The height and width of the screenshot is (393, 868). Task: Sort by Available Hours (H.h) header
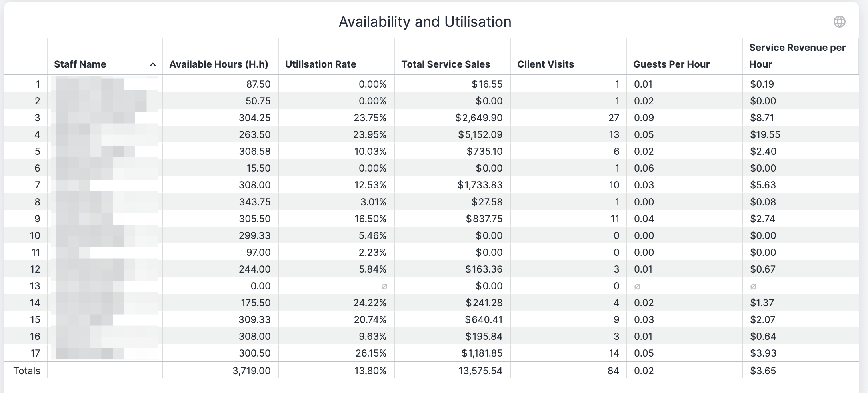(x=219, y=64)
